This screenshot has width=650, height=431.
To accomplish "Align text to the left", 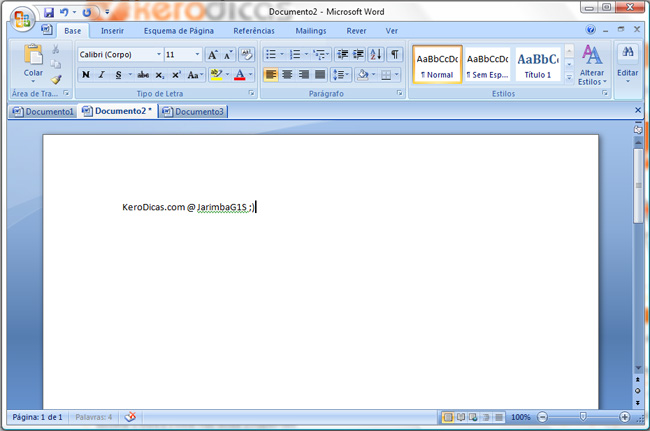I will tap(271, 75).
